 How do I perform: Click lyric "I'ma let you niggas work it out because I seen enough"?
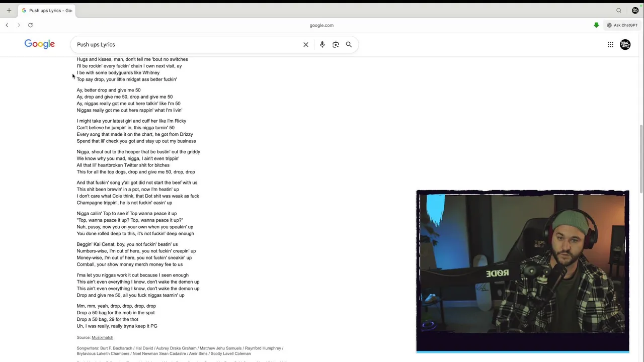point(133,275)
